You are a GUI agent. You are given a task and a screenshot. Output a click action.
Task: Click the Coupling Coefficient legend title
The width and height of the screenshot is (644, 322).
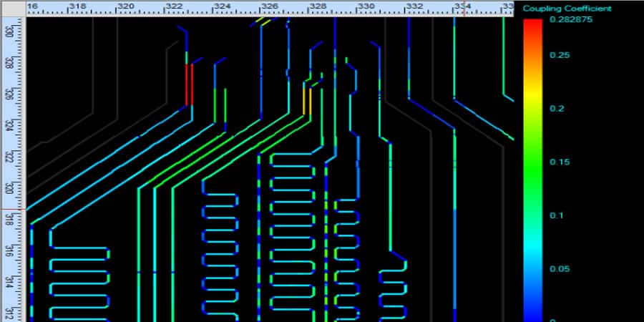(567, 9)
